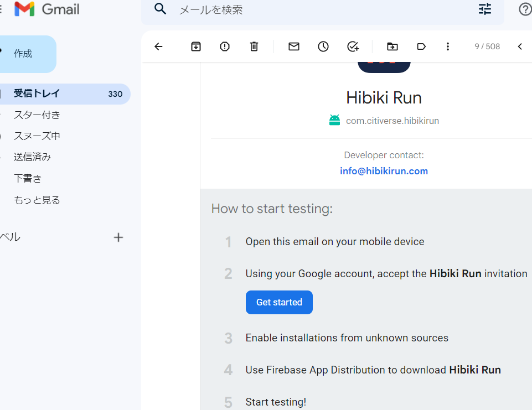Click step 'Use Firebase App Distribution to download'
The height and width of the screenshot is (410, 532).
coord(373,370)
